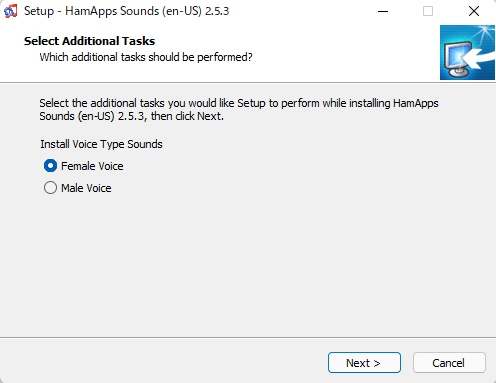Click the "Select Additional Tasks" heading
The height and width of the screenshot is (383, 496).
pos(89,41)
